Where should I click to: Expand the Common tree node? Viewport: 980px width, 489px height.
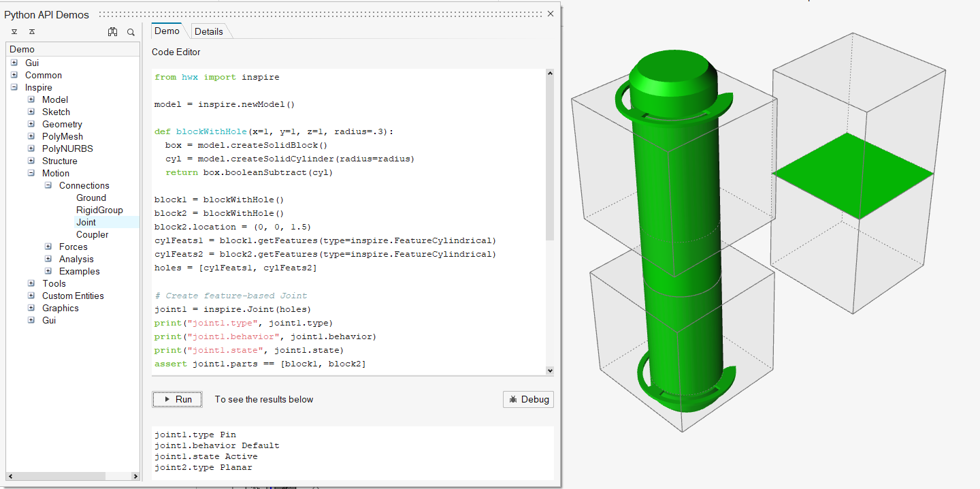click(x=14, y=75)
